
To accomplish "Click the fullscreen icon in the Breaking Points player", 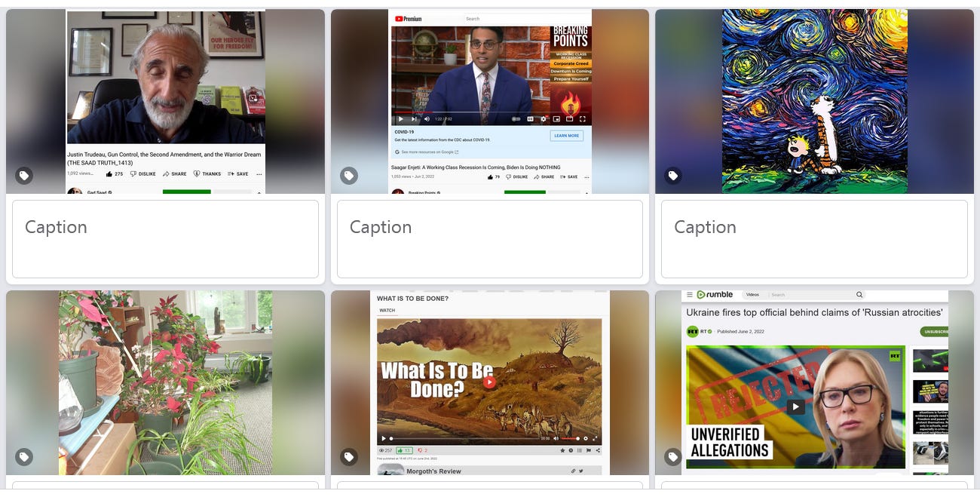I will (583, 119).
